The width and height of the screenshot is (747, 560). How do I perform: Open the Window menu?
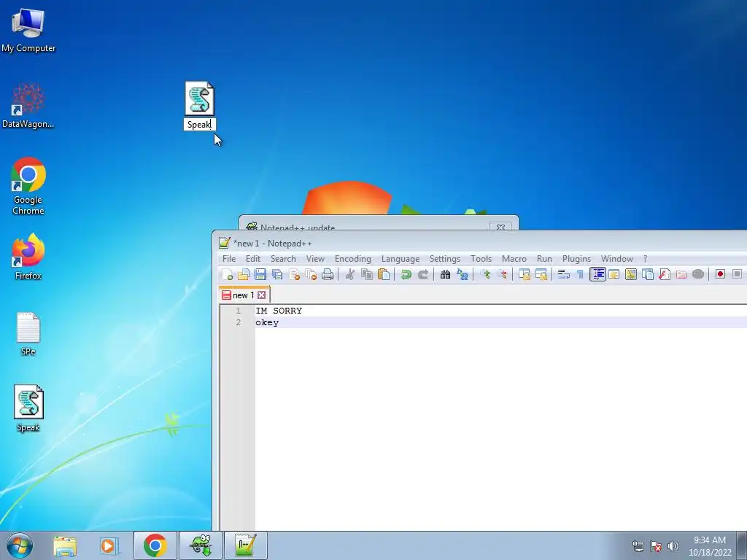pyautogui.click(x=617, y=259)
